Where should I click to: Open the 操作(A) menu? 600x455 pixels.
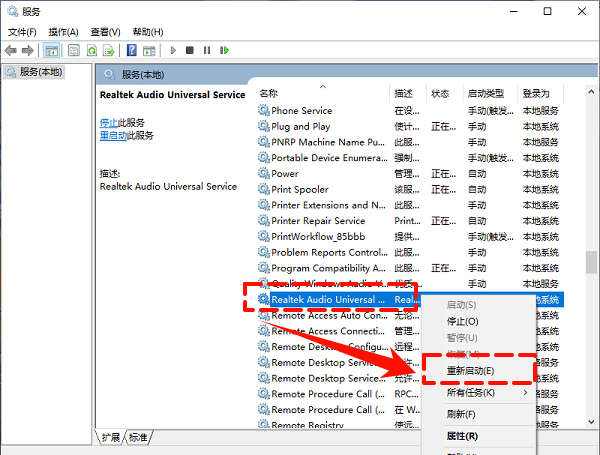[x=64, y=31]
